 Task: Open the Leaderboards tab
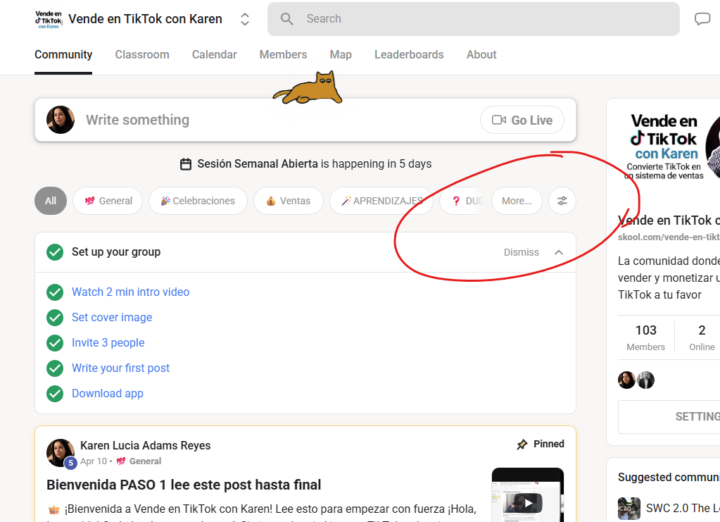pos(409,55)
